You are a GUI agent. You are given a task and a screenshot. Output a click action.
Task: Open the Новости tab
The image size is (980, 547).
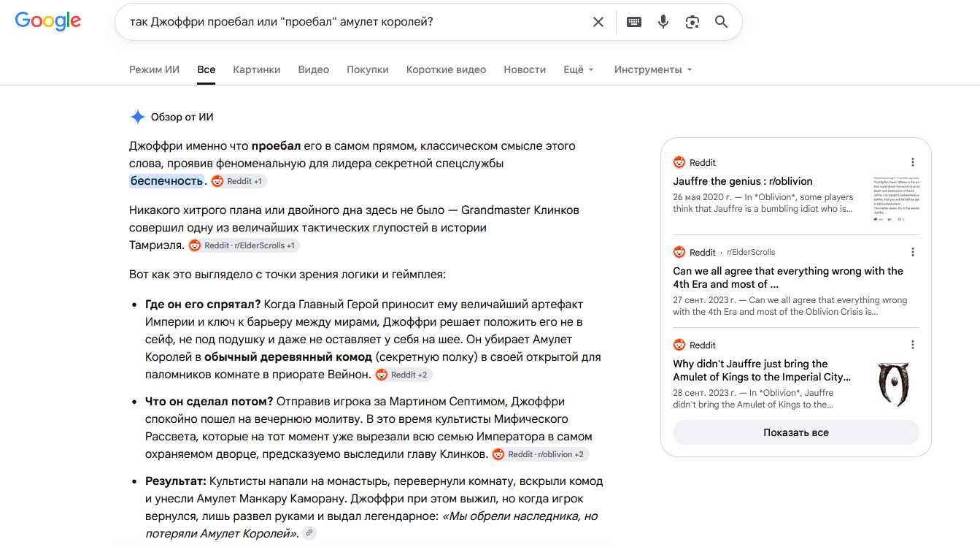pyautogui.click(x=525, y=69)
